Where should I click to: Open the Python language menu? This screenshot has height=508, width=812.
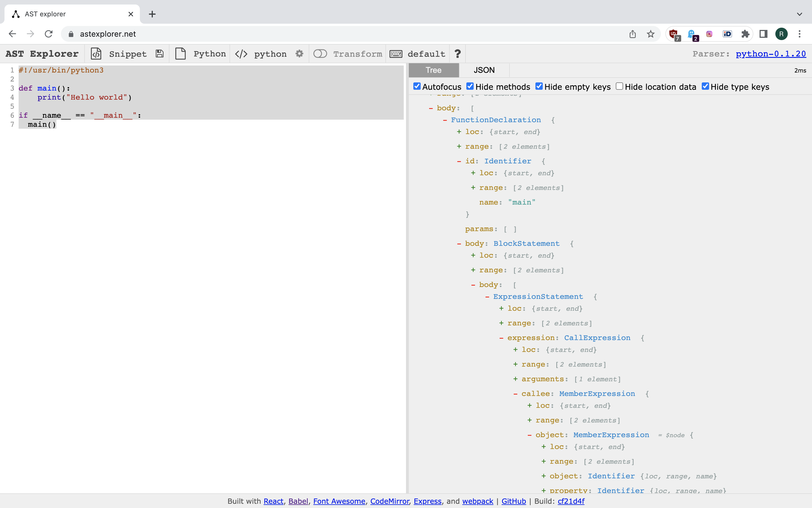point(210,54)
